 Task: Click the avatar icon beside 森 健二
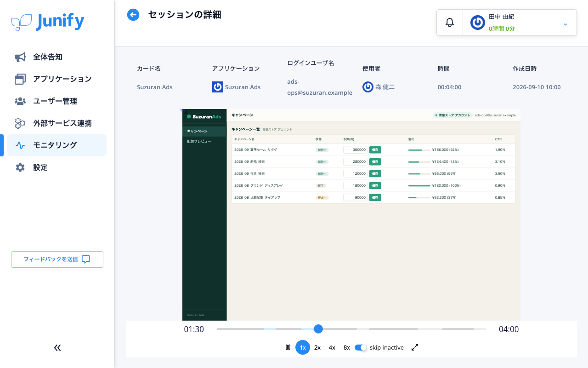[368, 87]
